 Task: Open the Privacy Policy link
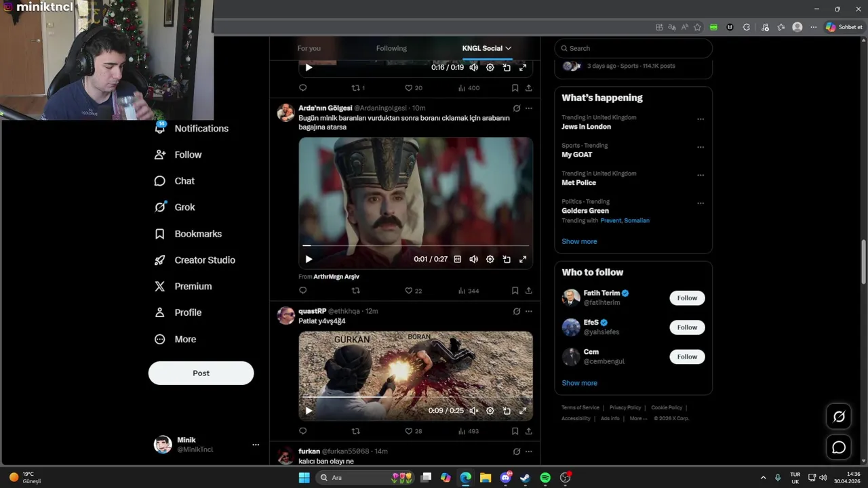pos(625,407)
